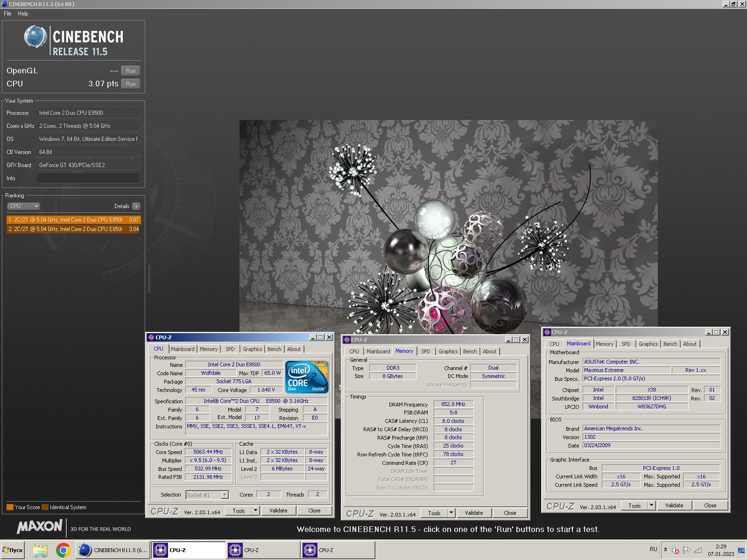The height and width of the screenshot is (560, 747).
Task: Open Bench tab in right CPU-Z window
Action: point(670,344)
